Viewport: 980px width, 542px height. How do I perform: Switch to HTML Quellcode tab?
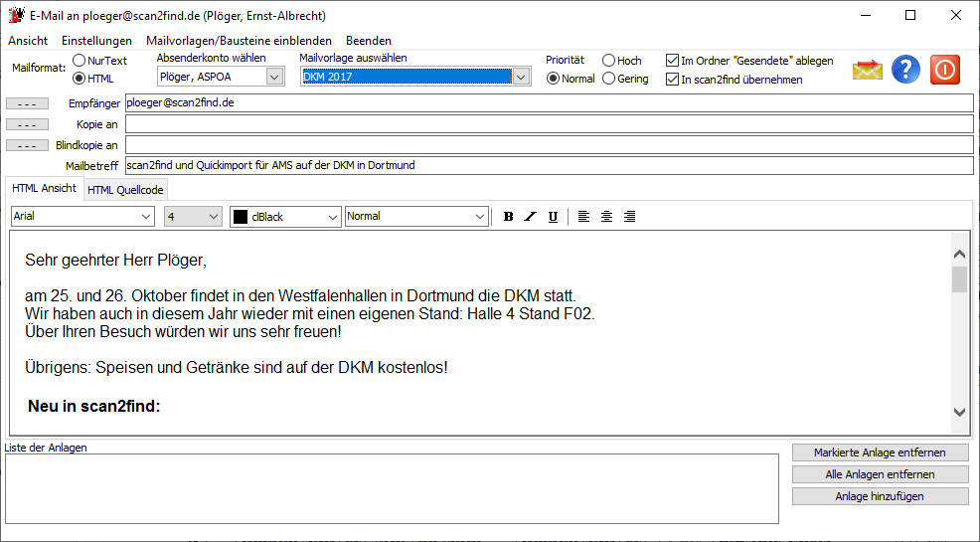click(125, 190)
